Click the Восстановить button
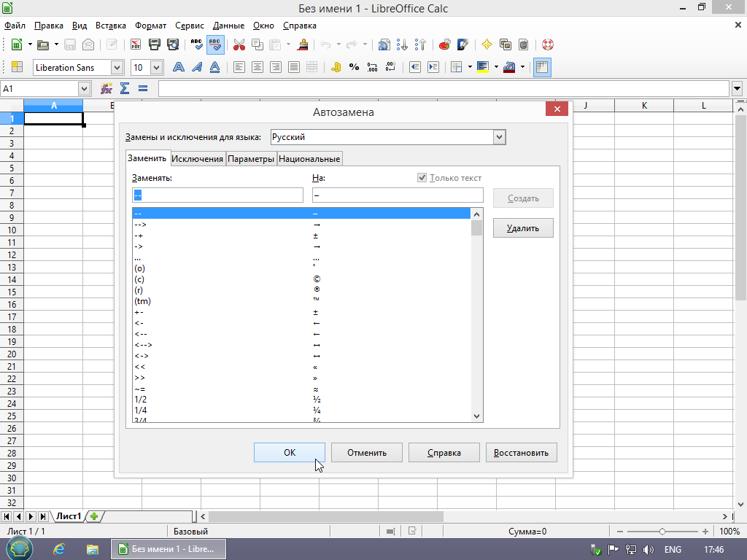747x560 pixels. tap(521, 452)
